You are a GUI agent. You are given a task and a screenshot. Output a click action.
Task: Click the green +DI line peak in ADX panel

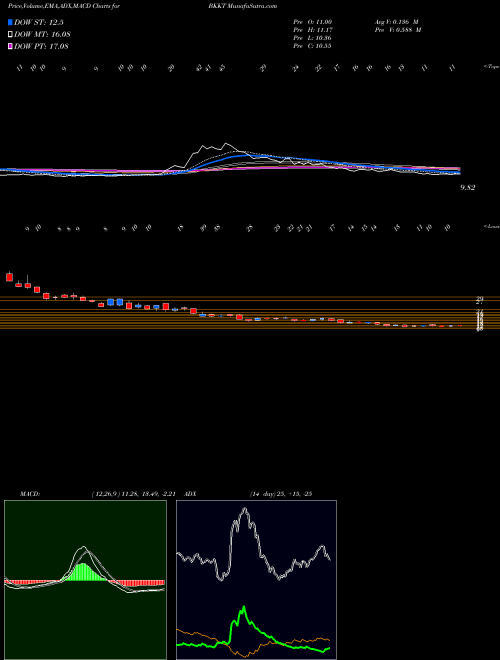coord(243,607)
